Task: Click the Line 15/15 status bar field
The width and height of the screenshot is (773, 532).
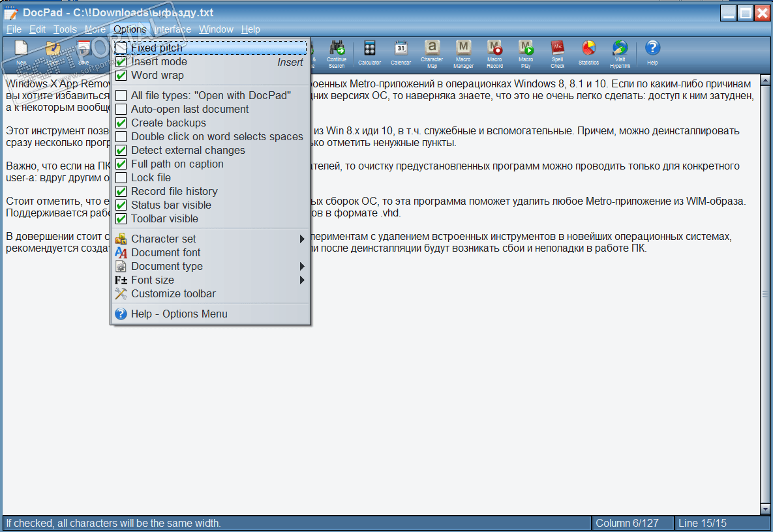Action: coord(721,523)
